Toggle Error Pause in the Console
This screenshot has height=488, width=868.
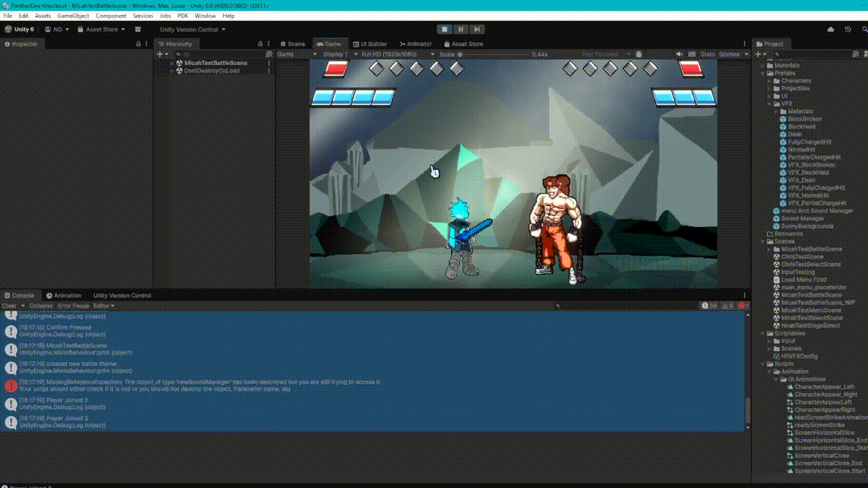[x=72, y=306]
